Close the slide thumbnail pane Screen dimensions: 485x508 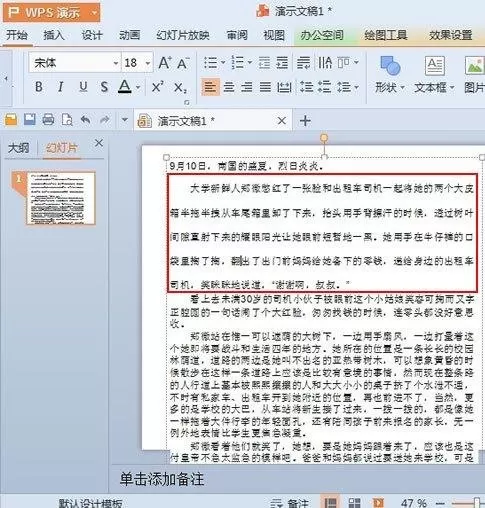click(99, 143)
